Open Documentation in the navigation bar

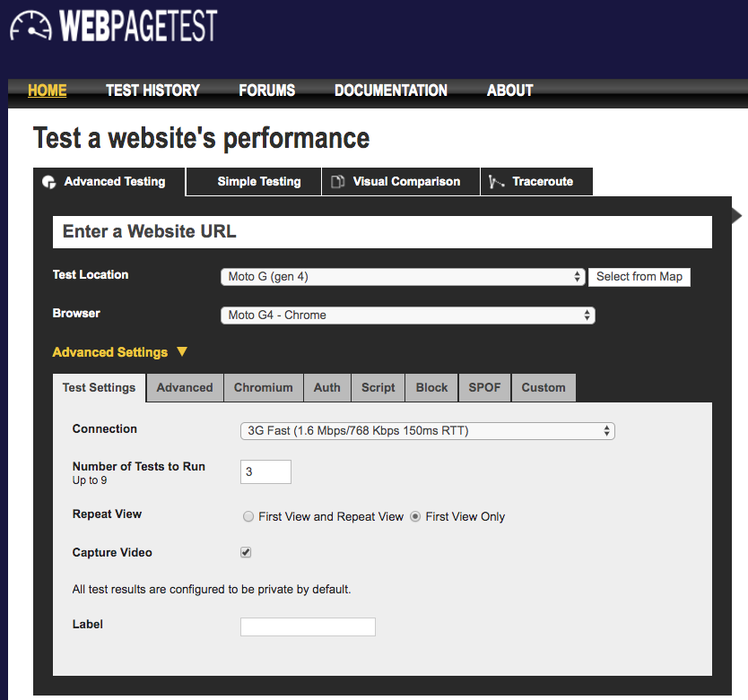pos(391,91)
